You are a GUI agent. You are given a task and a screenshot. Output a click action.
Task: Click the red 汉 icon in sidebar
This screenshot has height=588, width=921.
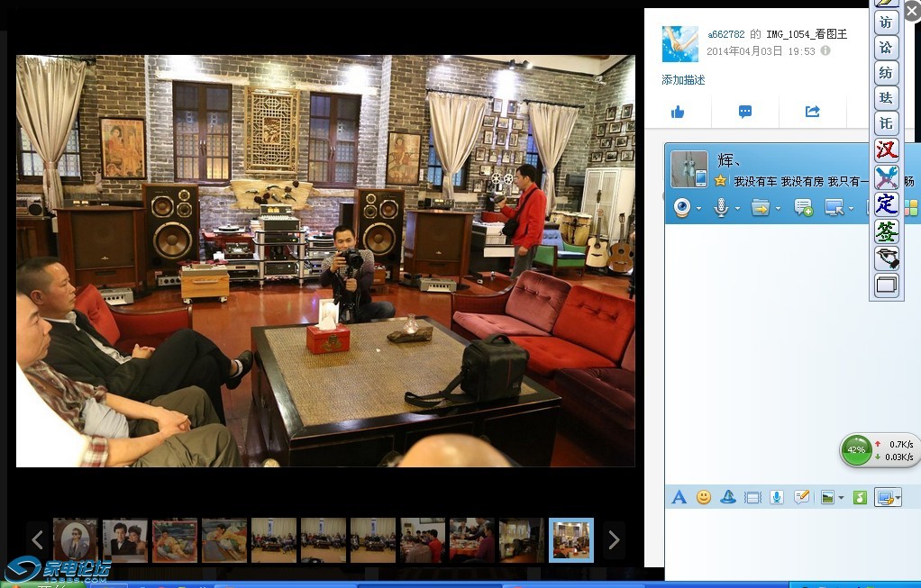click(887, 149)
